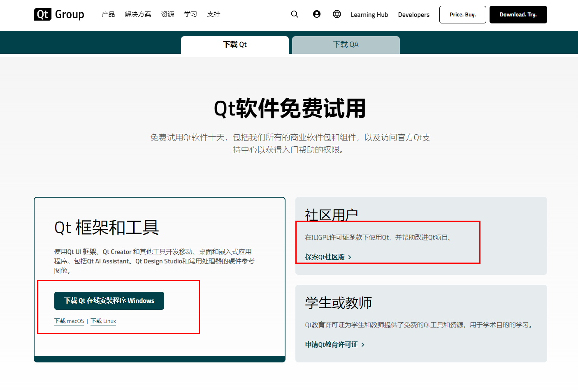Click the Qt Group logo
The height and width of the screenshot is (392, 578).
tap(59, 14)
